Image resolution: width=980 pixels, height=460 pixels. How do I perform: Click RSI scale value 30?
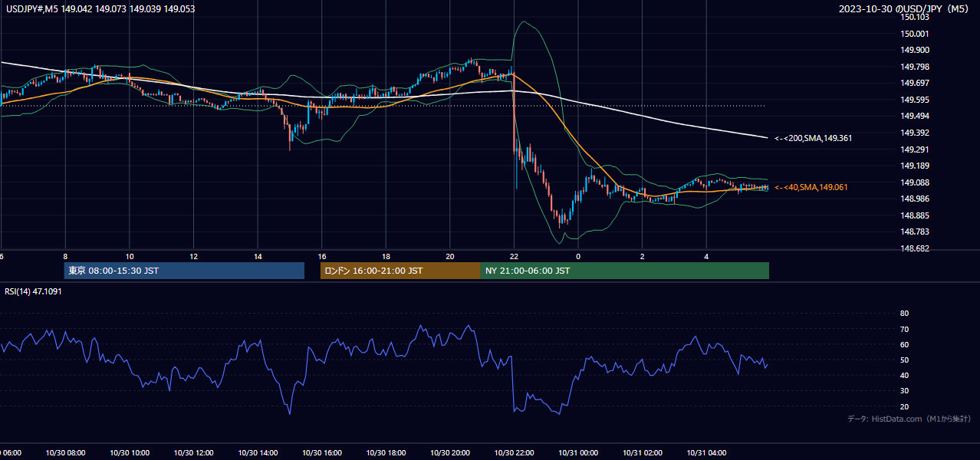(905, 391)
